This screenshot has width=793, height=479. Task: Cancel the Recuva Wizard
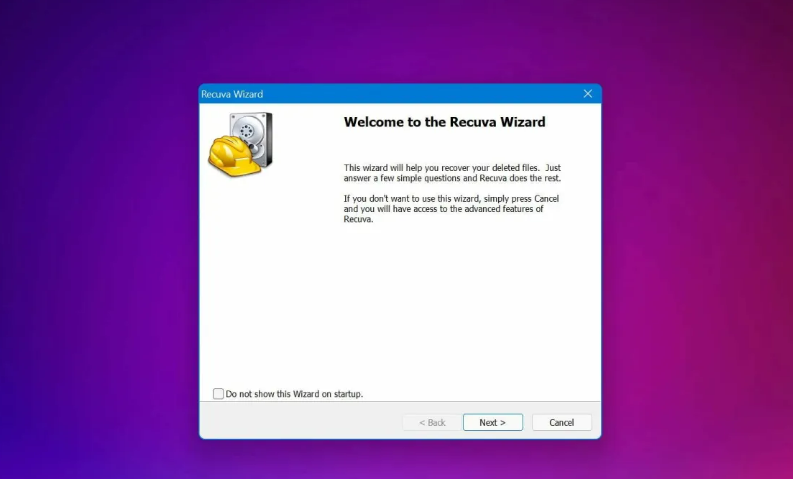(561, 422)
